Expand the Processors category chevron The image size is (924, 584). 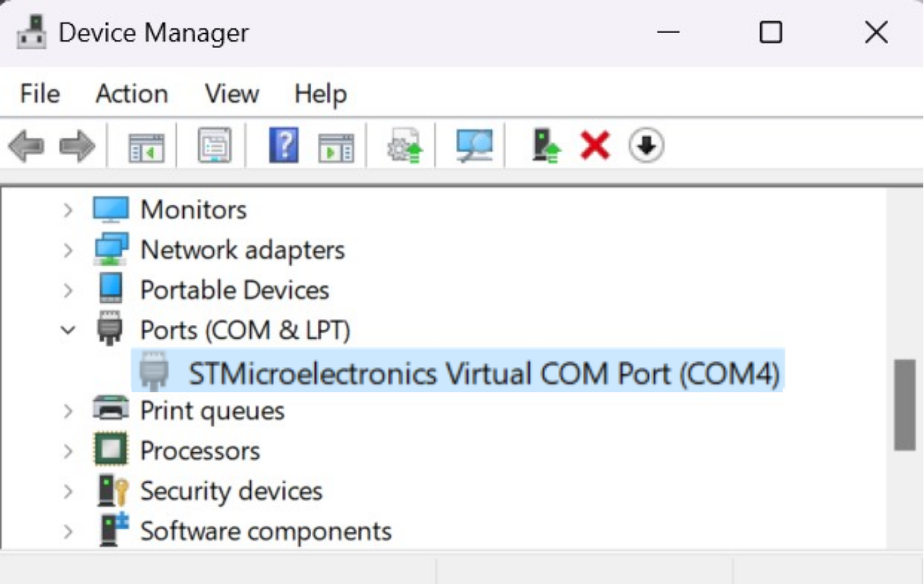[x=68, y=451]
